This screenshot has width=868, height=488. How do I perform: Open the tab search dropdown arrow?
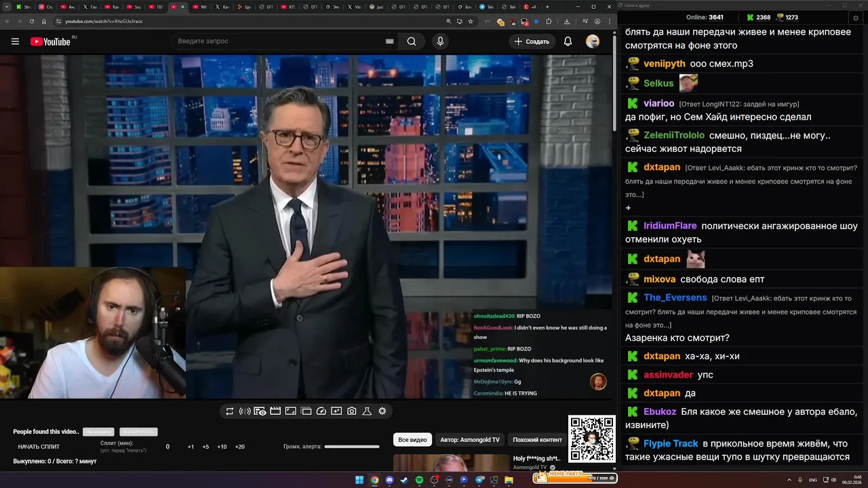pyautogui.click(x=7, y=7)
